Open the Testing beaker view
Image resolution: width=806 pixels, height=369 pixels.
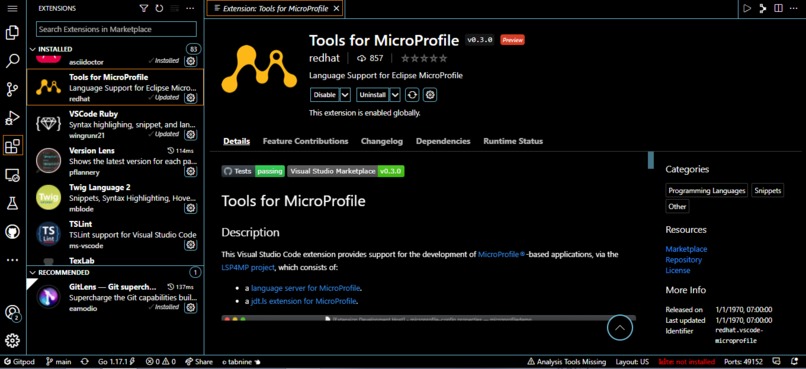pos(12,203)
